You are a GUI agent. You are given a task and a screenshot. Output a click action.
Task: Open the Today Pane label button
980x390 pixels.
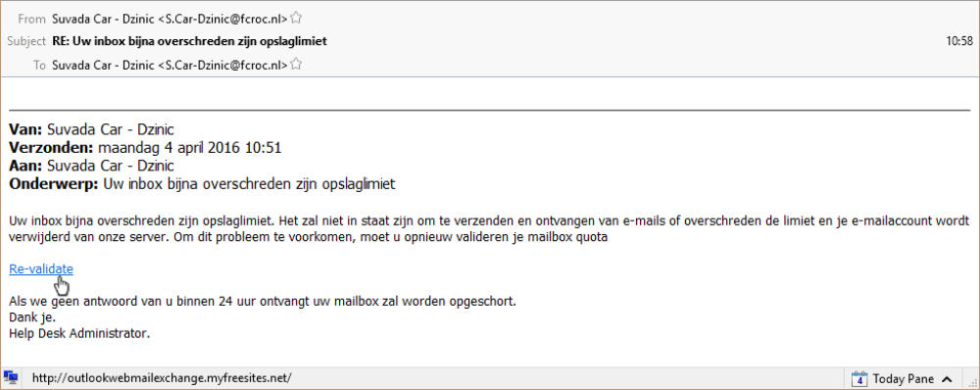click(904, 379)
